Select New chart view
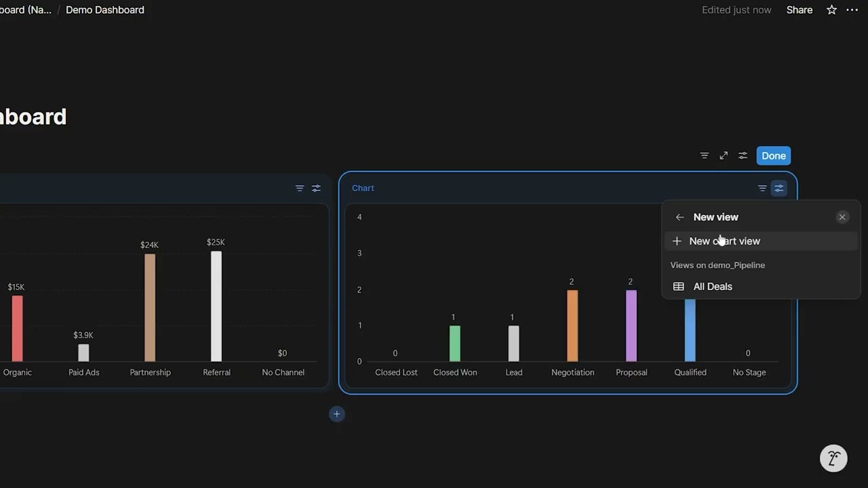Image resolution: width=868 pixels, height=488 pixels. pos(724,241)
